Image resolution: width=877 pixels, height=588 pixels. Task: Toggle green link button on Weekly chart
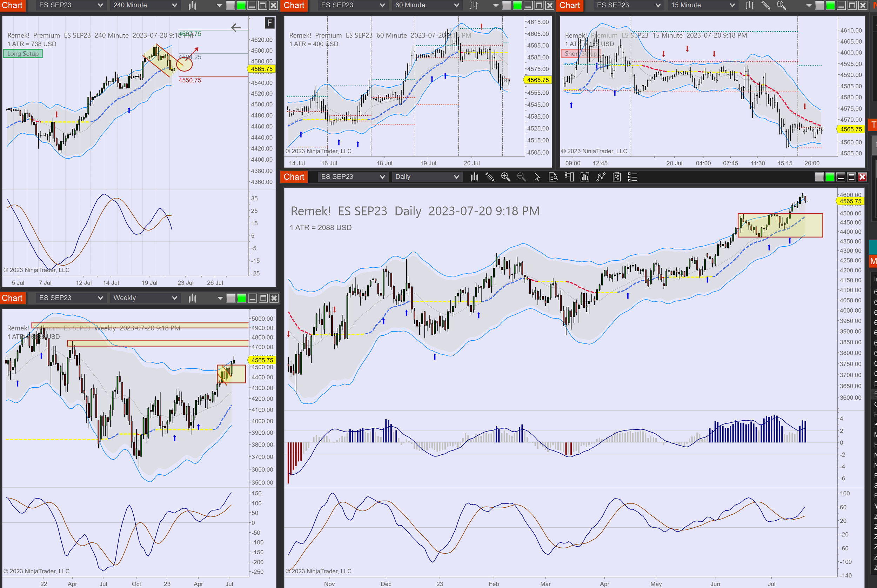click(x=242, y=298)
